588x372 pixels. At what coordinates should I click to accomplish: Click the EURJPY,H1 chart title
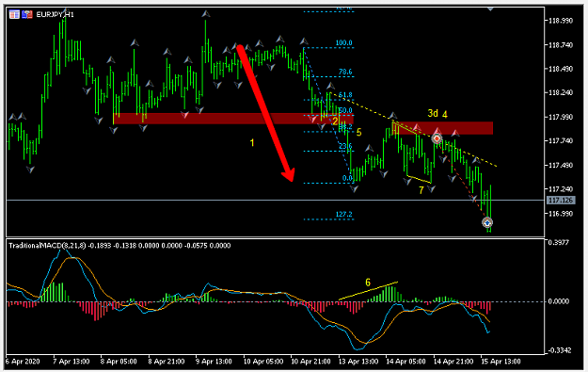click(x=55, y=15)
